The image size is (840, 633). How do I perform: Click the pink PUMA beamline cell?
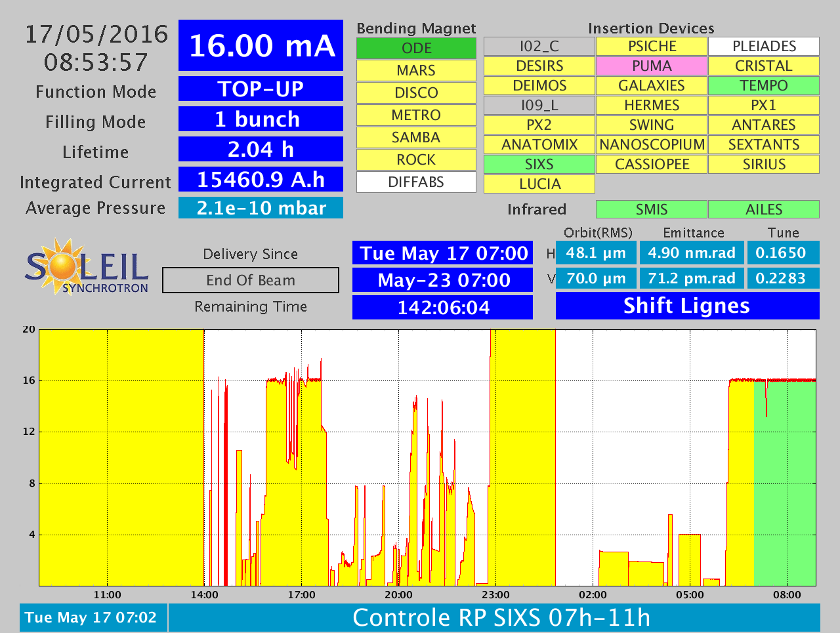point(652,66)
